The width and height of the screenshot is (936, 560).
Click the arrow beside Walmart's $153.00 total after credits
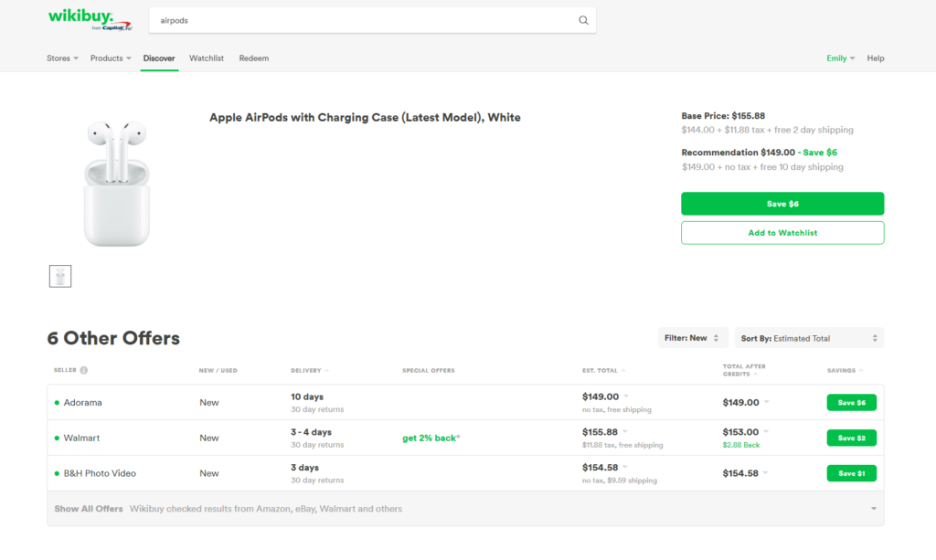(767, 432)
